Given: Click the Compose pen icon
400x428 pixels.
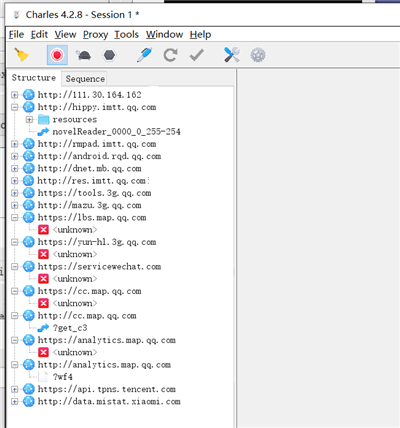Looking at the screenshot, I should pyautogui.click(x=144, y=55).
